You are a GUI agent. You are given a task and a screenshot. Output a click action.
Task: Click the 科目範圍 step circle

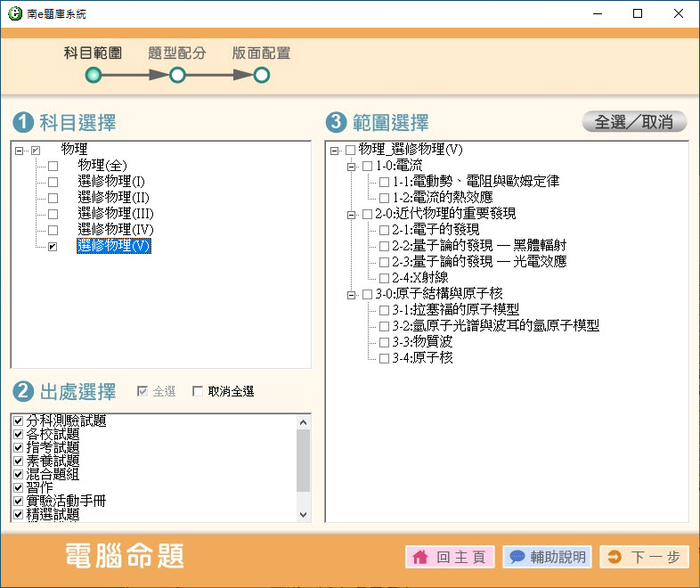[93, 76]
